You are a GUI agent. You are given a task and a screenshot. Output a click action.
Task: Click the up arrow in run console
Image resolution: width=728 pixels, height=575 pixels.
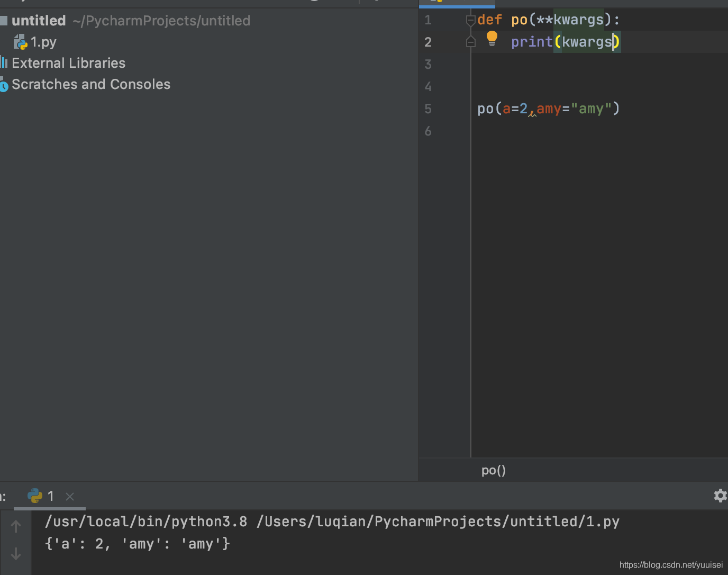click(16, 526)
